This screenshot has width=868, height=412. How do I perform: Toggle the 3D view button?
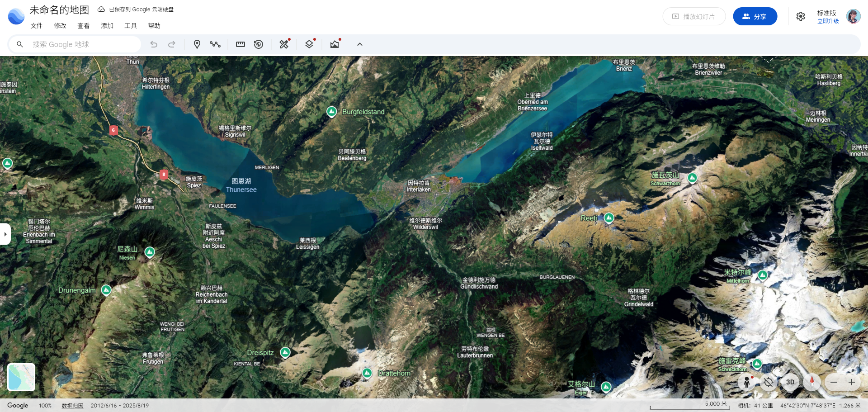click(x=790, y=382)
